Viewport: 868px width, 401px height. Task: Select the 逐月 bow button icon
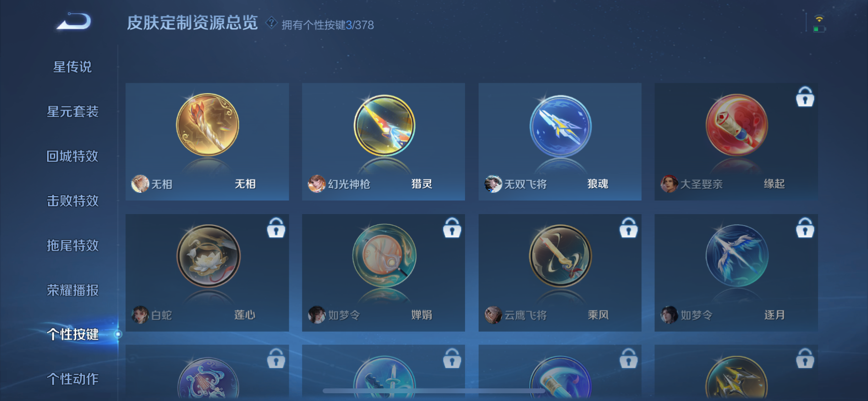tap(737, 256)
